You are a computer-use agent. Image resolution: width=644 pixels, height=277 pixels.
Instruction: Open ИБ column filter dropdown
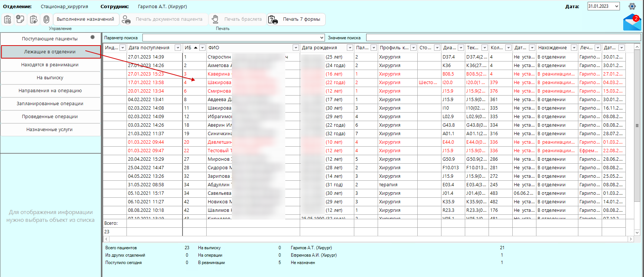coord(202,48)
